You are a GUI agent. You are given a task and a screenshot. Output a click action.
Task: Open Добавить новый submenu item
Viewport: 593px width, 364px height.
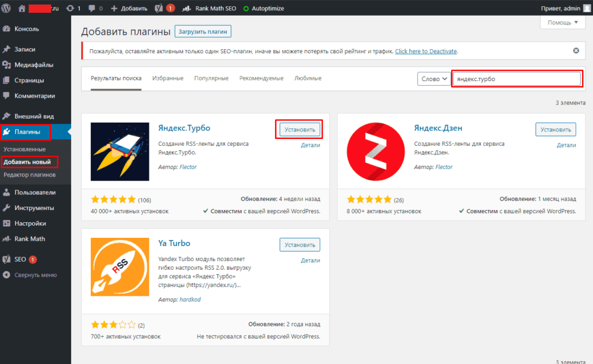[x=27, y=162]
